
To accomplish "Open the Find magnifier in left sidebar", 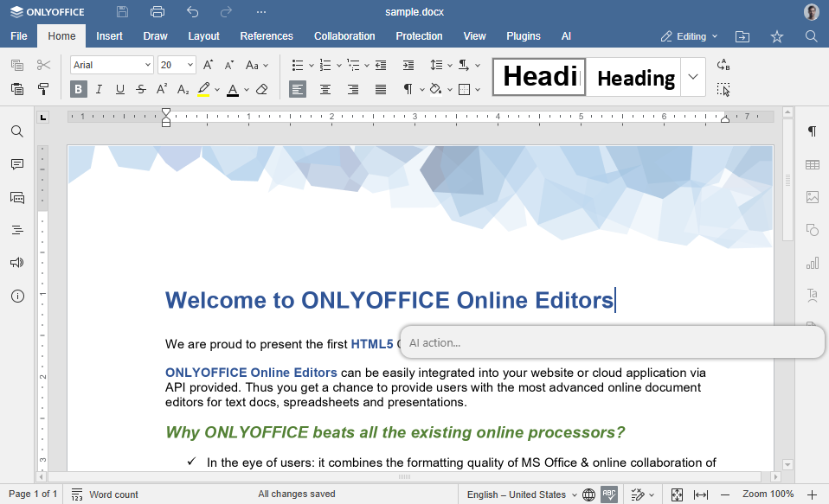I will pyautogui.click(x=17, y=131).
